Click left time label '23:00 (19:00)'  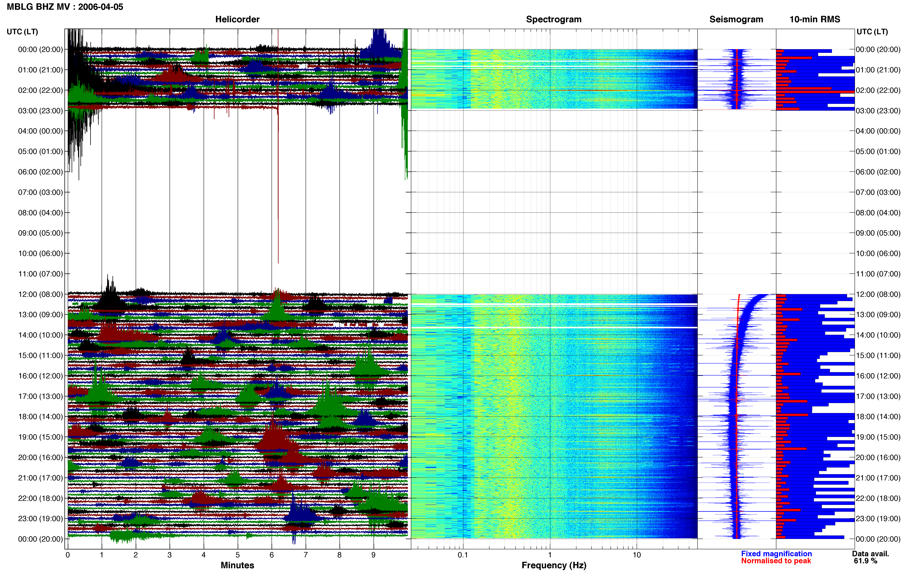click(x=41, y=519)
